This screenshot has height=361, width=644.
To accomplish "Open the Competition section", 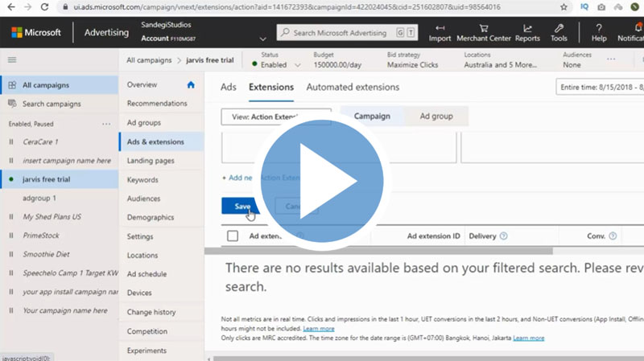I will click(x=147, y=331).
